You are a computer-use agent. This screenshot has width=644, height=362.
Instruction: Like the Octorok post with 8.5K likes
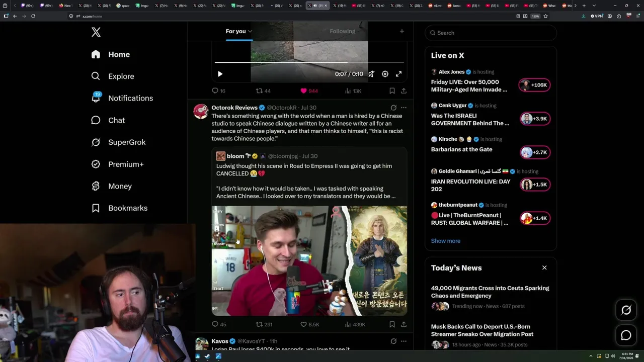point(309,324)
